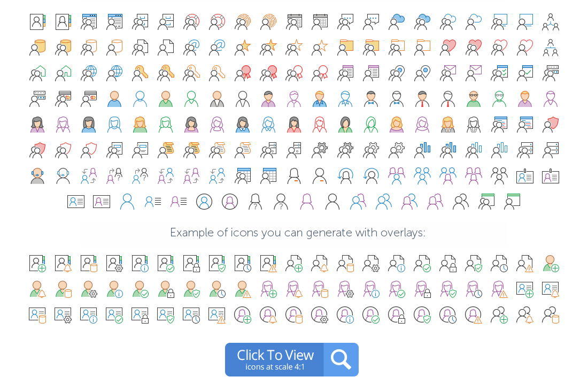Select the colored headset support agent icon
This screenshot has width=588, height=392.
click(x=37, y=175)
